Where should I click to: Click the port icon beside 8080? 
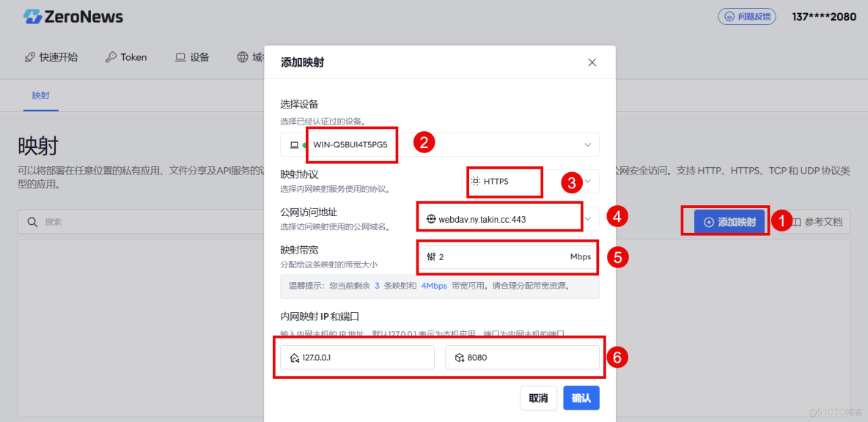coord(458,358)
